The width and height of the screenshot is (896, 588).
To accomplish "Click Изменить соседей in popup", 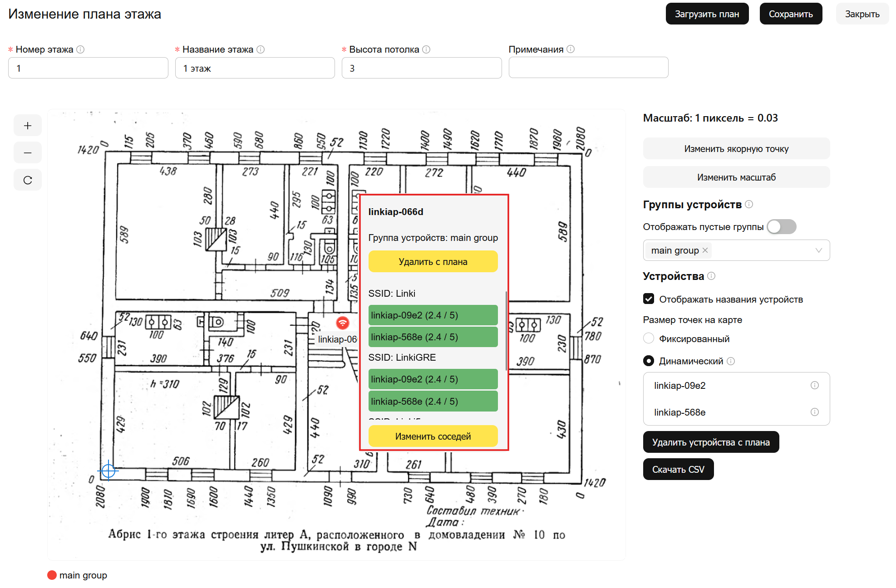I will pos(433,436).
